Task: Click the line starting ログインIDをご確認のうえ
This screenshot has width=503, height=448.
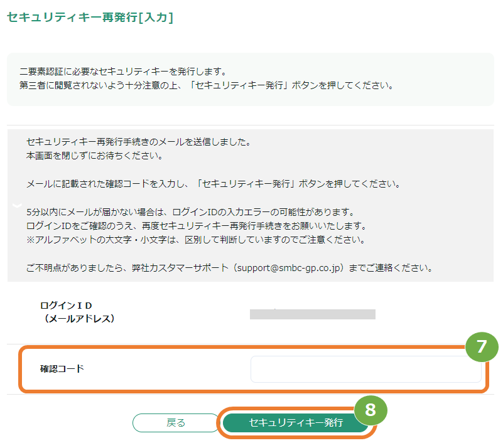Action: click(x=197, y=227)
